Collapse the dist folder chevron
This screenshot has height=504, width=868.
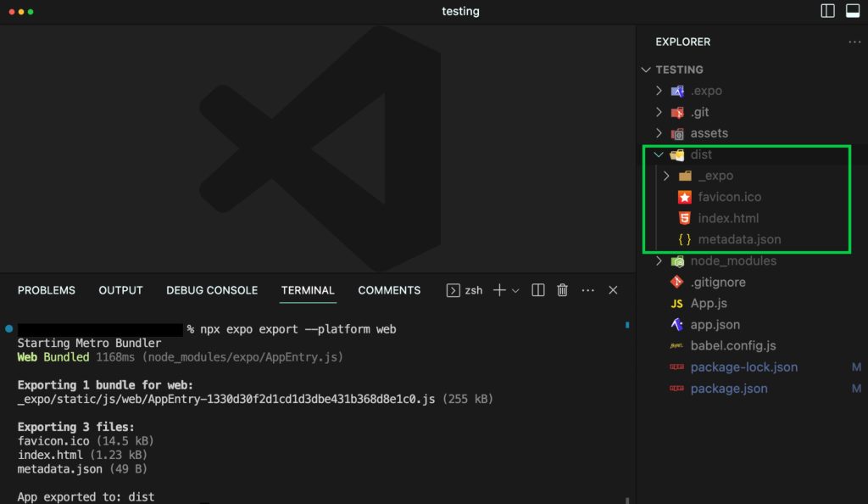click(659, 154)
